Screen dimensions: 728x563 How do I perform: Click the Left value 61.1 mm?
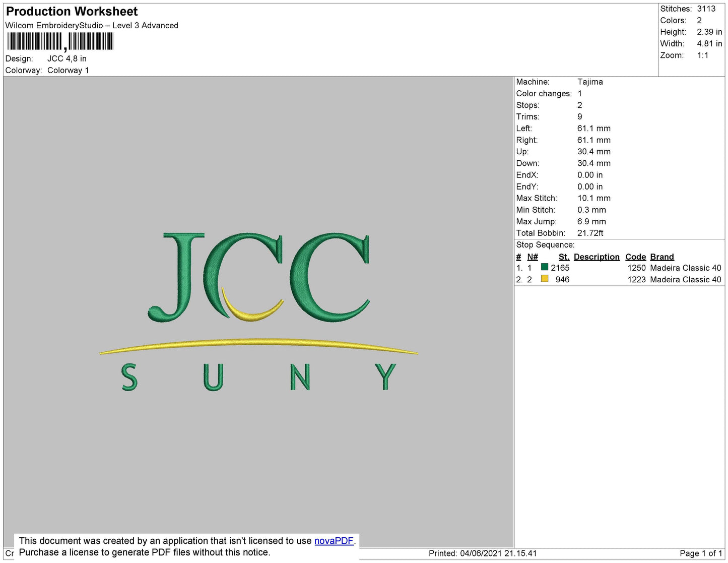click(594, 128)
